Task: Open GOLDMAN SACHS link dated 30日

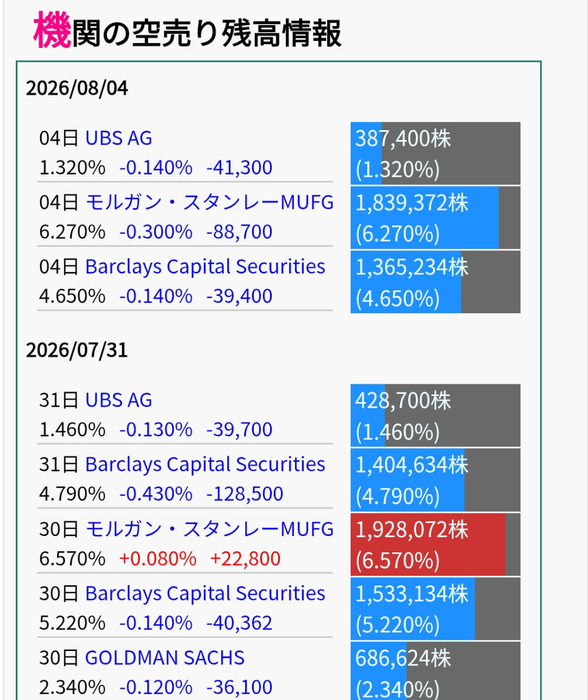Action: point(165,658)
